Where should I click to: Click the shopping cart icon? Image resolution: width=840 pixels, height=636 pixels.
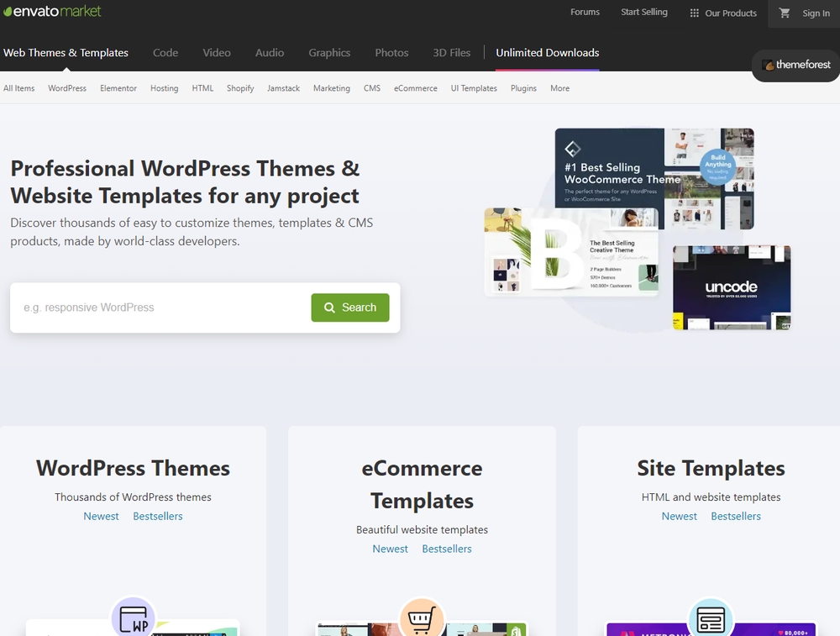coord(785,13)
